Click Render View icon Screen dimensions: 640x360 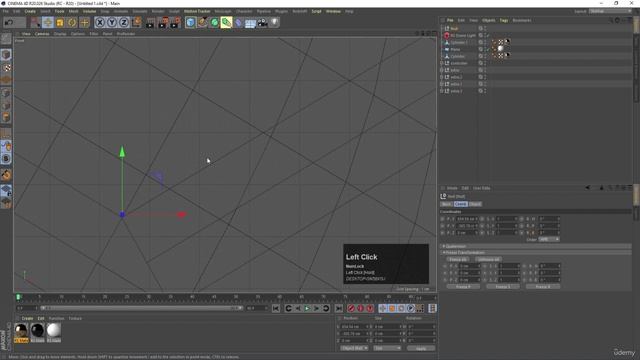[x=150, y=22]
